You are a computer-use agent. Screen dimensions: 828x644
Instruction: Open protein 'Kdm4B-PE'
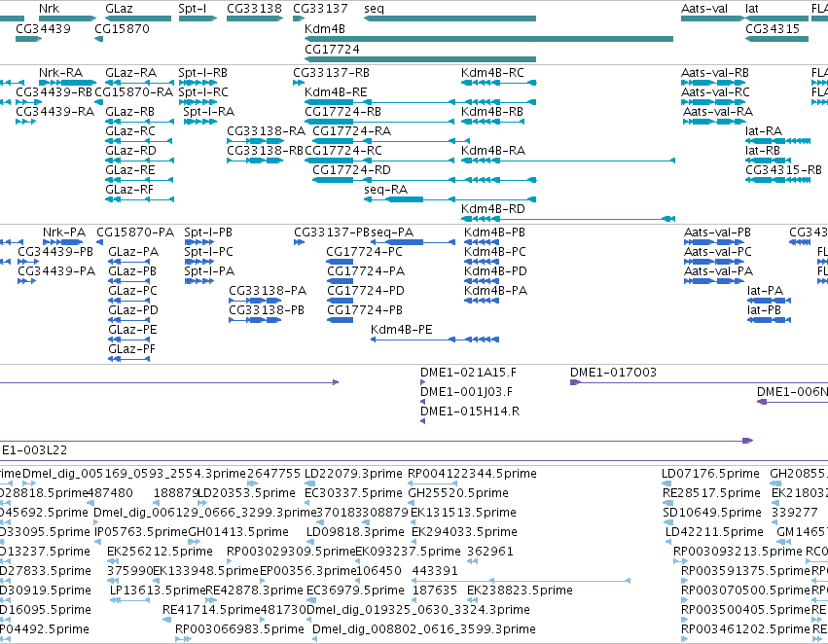click(401, 330)
